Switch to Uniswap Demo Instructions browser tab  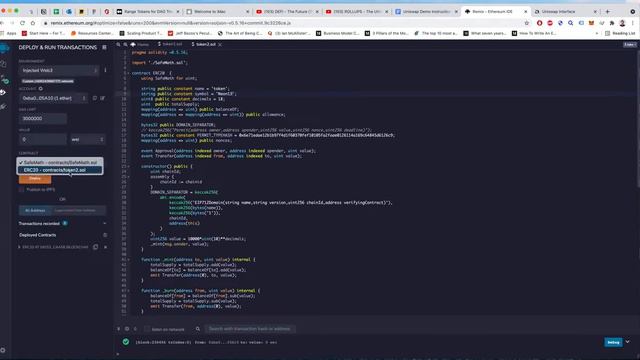click(x=427, y=11)
